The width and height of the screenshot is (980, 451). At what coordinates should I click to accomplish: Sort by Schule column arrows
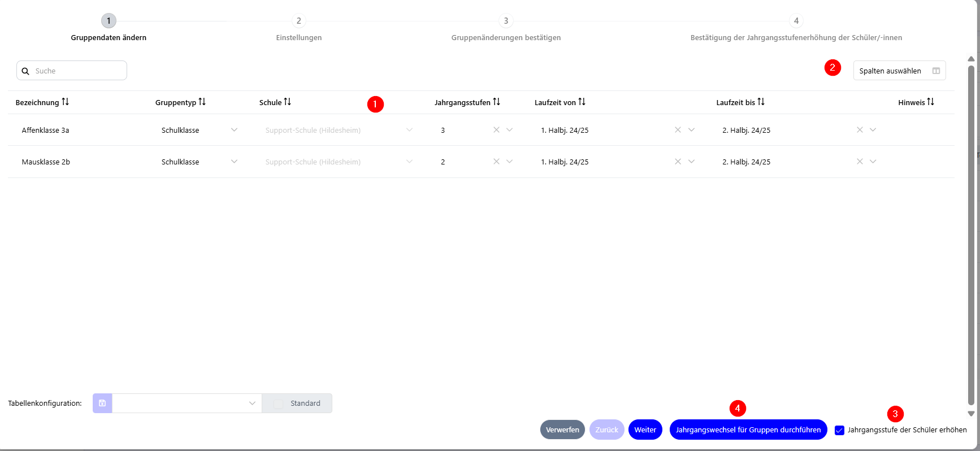click(288, 102)
